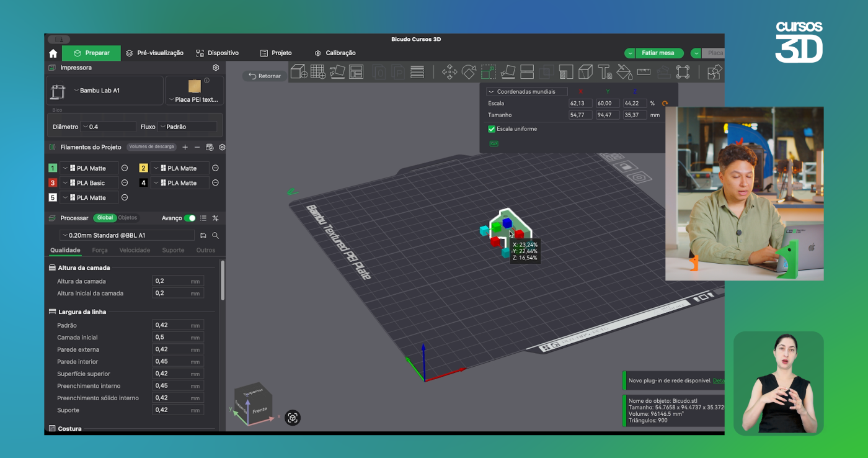Image resolution: width=868 pixels, height=458 pixels.
Task: Switch to the Pré-visualização tab
Action: (155, 53)
